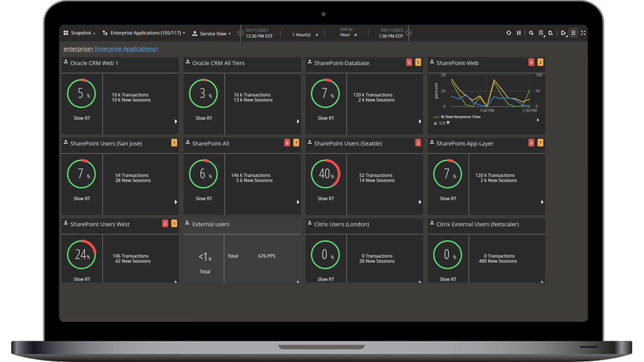Click the 40% Slow RT gauge on SharePoint Users (Seattle)
The height and width of the screenshot is (362, 644).
(x=326, y=174)
